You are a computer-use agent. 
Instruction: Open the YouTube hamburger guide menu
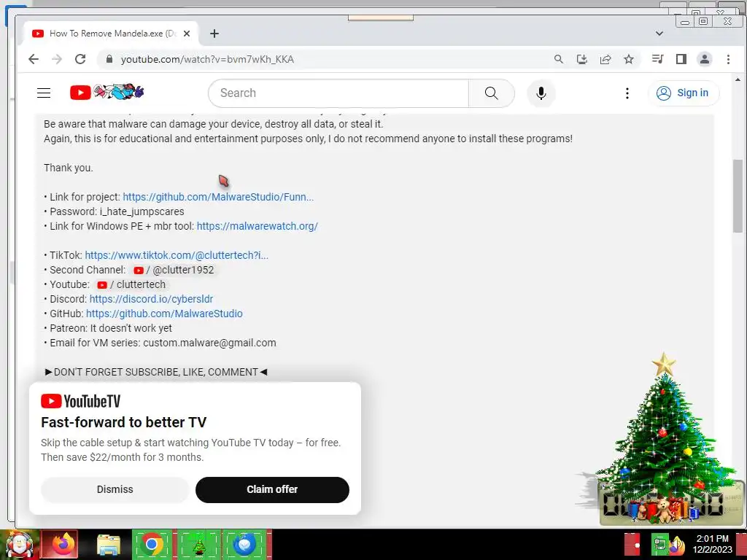click(x=44, y=93)
